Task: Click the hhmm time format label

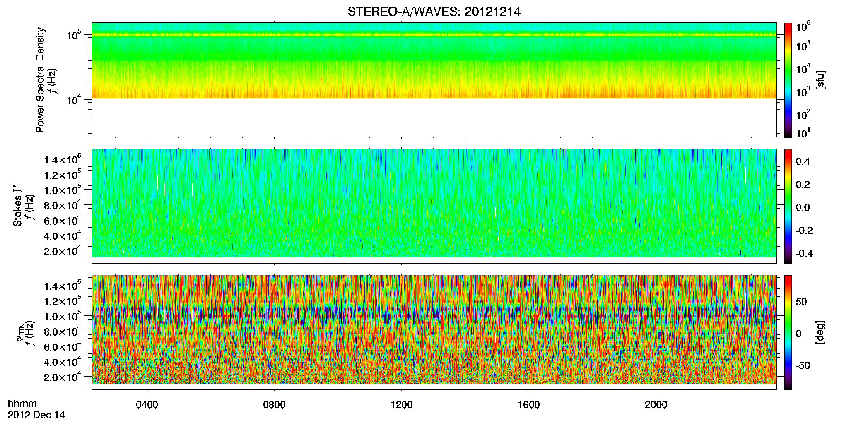Action: pyautogui.click(x=22, y=404)
